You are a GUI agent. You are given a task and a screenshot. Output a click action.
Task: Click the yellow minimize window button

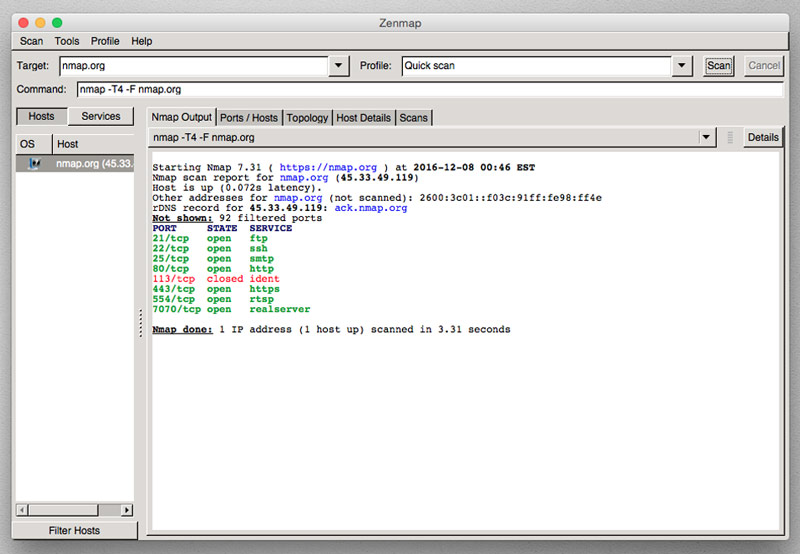pos(40,22)
